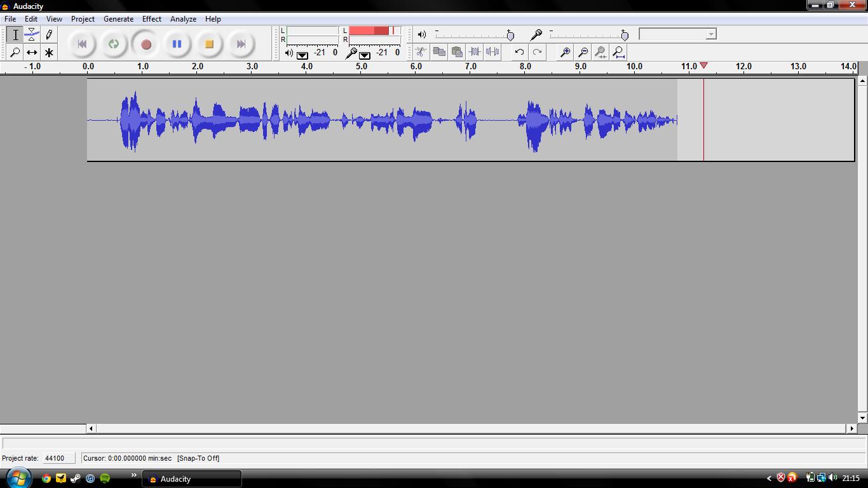
Task: Click the red Record button
Action: (x=146, y=44)
